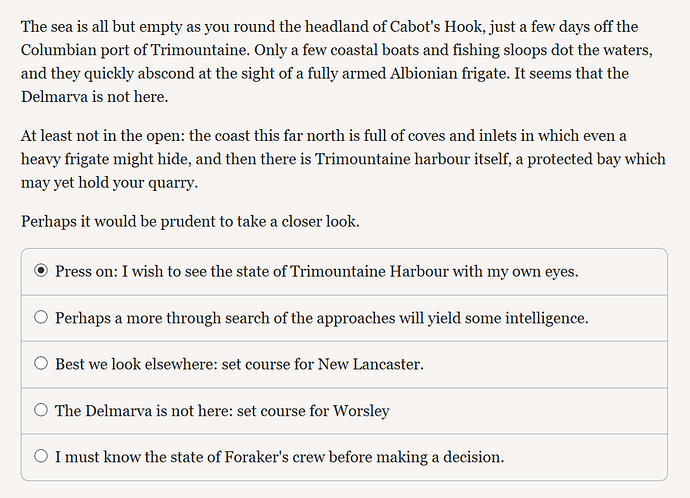Click 'Delmarva is not here.' ending the first paragraph
Image resolution: width=690 pixels, height=498 pixels.
click(95, 97)
